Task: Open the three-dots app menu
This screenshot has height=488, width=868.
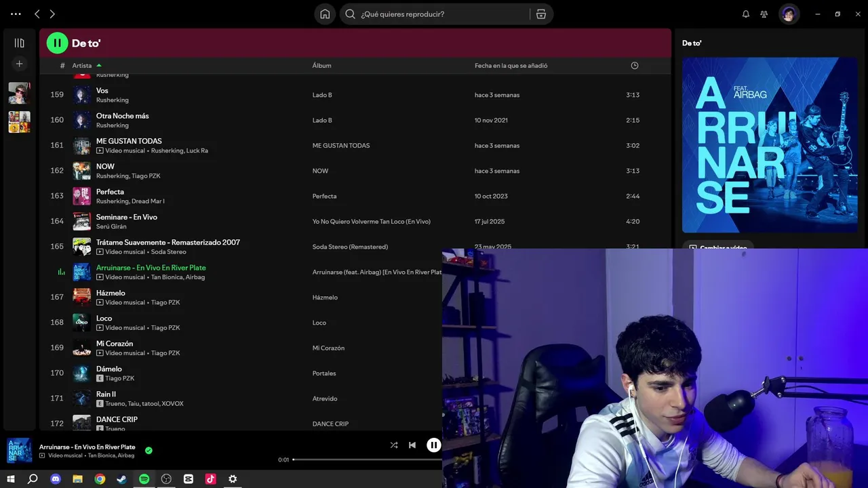Action: (16, 14)
